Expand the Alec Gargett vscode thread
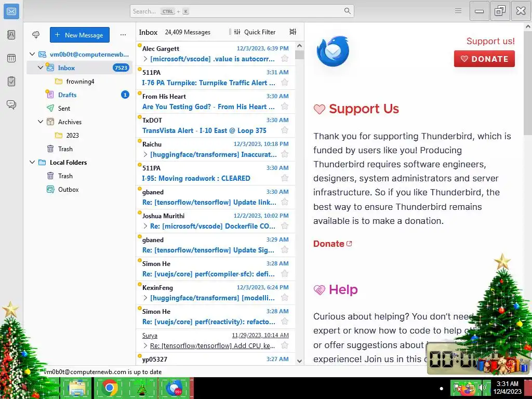This screenshot has height=399, width=532. coord(145,59)
